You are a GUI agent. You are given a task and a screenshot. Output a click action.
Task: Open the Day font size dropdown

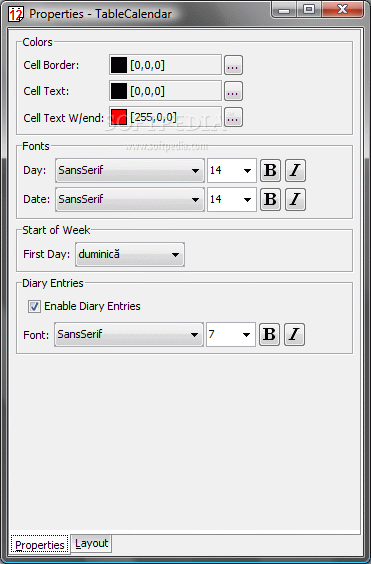(231, 170)
